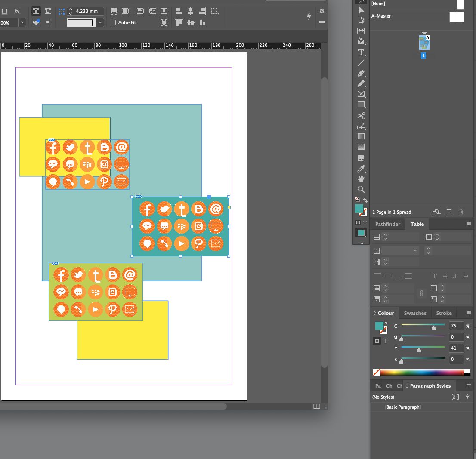
Task: Select the Free Transform tool
Action: tap(361, 126)
